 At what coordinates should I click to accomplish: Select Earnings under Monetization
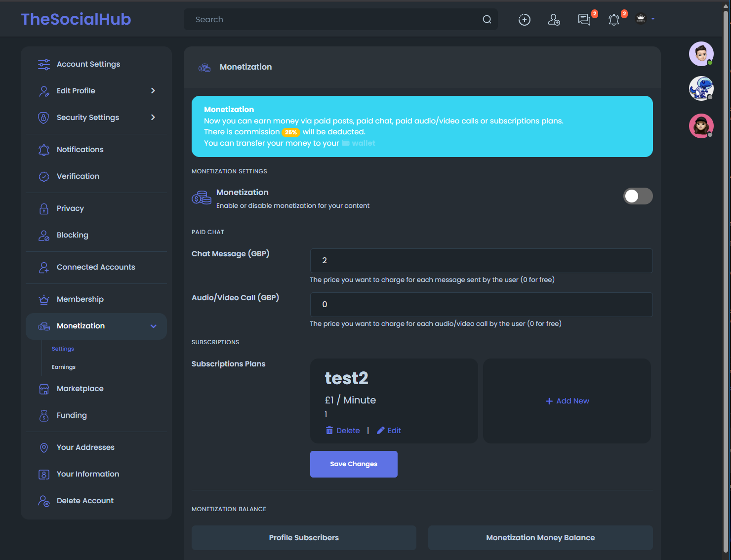pyautogui.click(x=64, y=367)
